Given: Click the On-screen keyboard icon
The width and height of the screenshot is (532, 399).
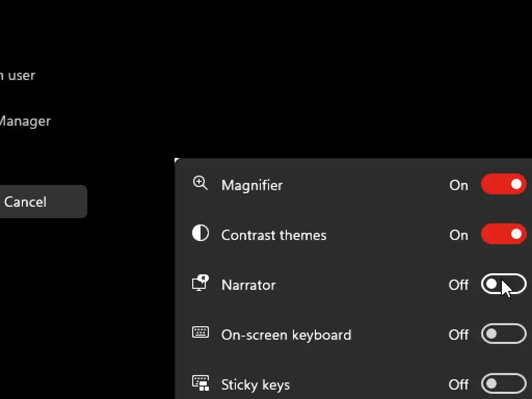Looking at the screenshot, I should click(x=201, y=332).
